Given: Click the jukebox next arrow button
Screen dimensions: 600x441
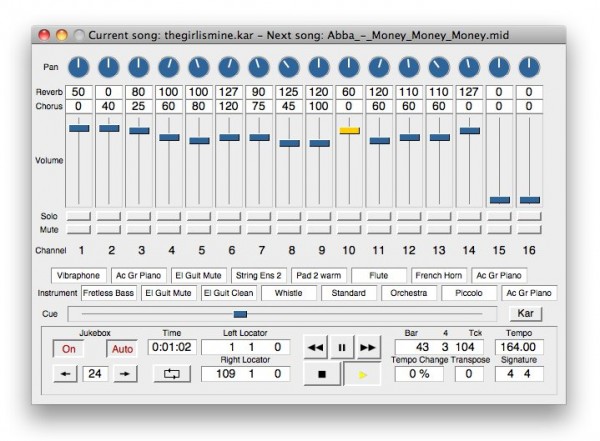Looking at the screenshot, I should coord(125,373).
